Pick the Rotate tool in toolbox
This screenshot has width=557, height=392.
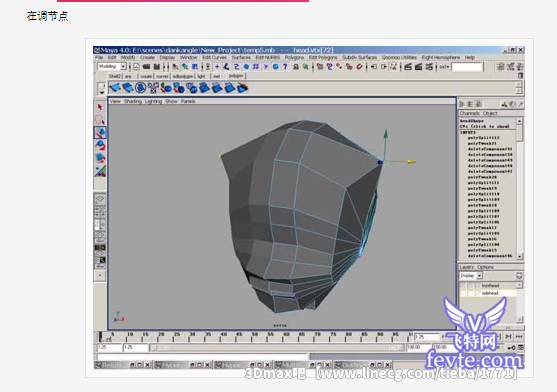point(100,145)
